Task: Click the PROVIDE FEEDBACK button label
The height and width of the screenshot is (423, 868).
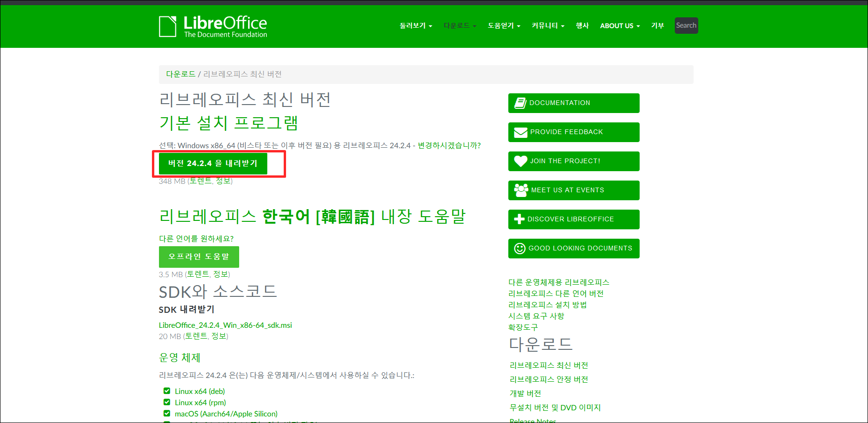Action: tap(566, 132)
